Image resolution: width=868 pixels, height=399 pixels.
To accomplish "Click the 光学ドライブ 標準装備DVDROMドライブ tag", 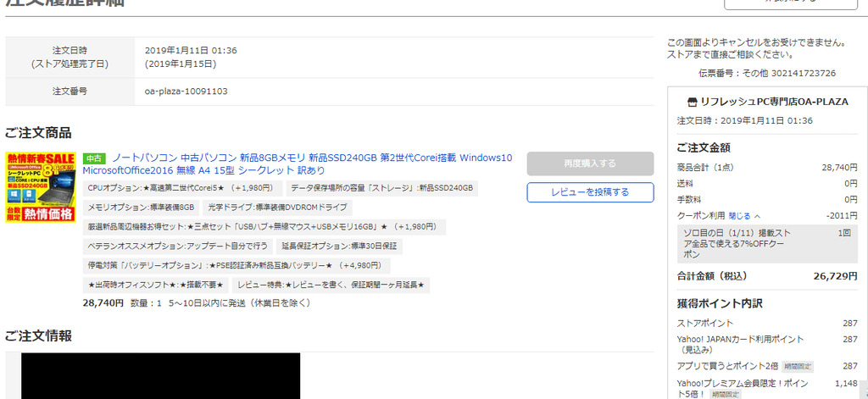I will coord(278,208).
